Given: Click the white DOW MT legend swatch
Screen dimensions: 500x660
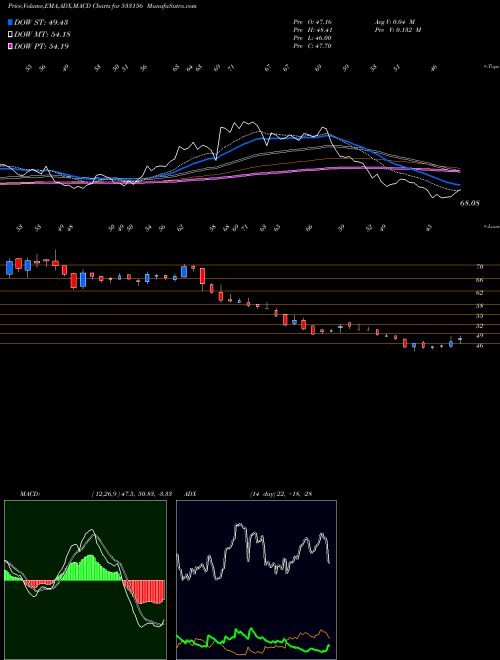Looking at the screenshot, I should click(x=10, y=35).
